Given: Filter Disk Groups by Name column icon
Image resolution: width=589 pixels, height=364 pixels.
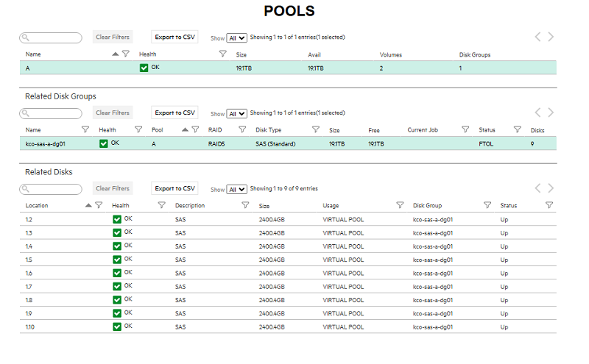Looking at the screenshot, I should [x=85, y=129].
